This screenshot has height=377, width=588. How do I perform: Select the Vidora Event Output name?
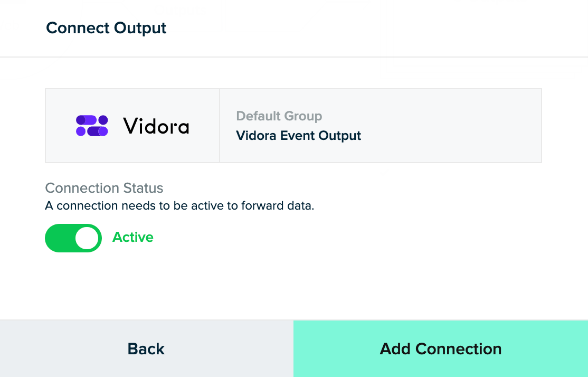(x=299, y=135)
